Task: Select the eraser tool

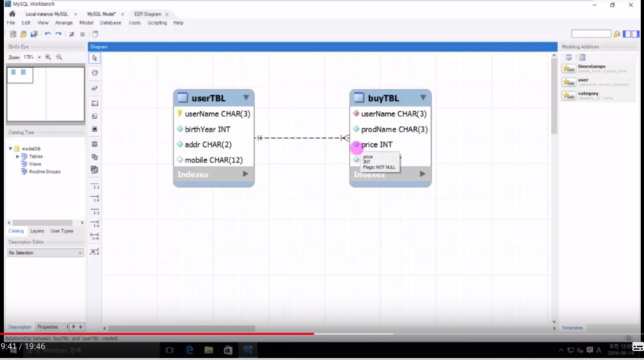Action: pos(95,88)
